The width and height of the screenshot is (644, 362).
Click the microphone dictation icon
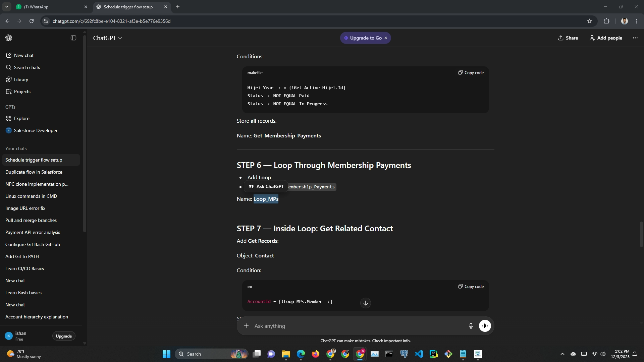point(471,326)
